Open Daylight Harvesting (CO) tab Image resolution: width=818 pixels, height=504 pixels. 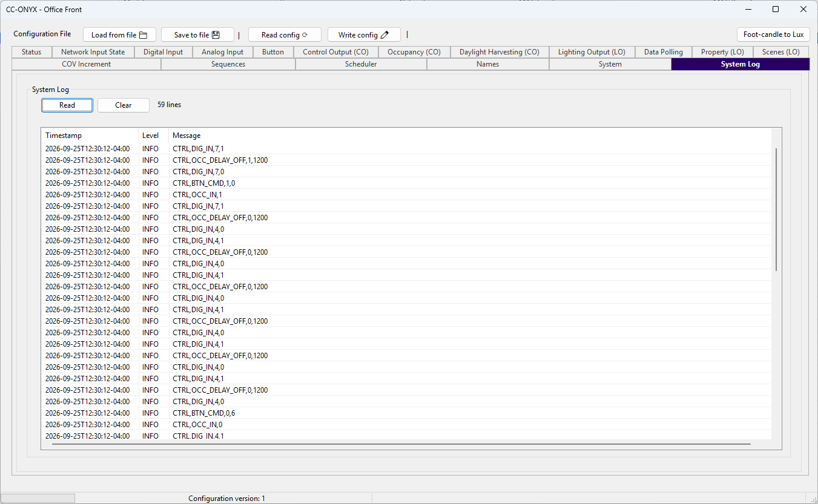pos(500,52)
